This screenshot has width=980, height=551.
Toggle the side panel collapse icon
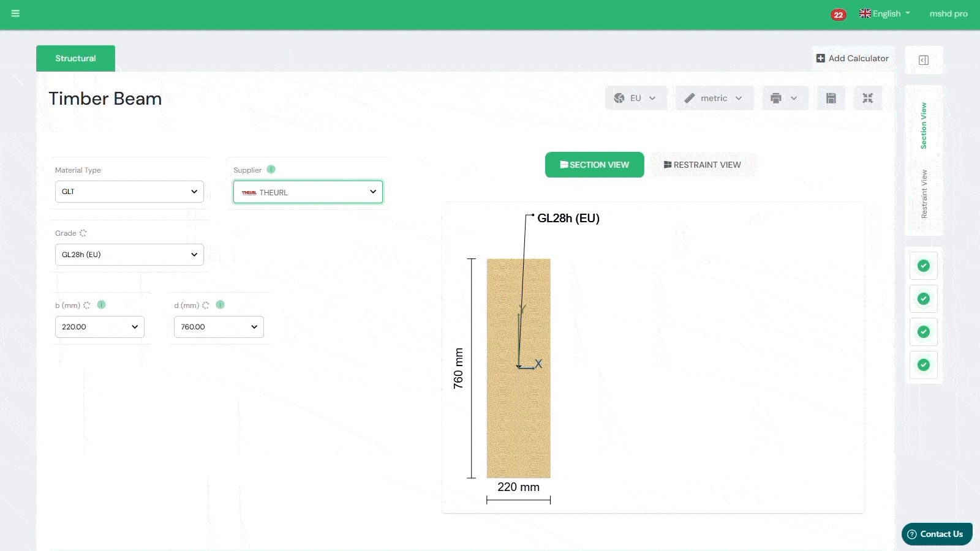point(924,60)
